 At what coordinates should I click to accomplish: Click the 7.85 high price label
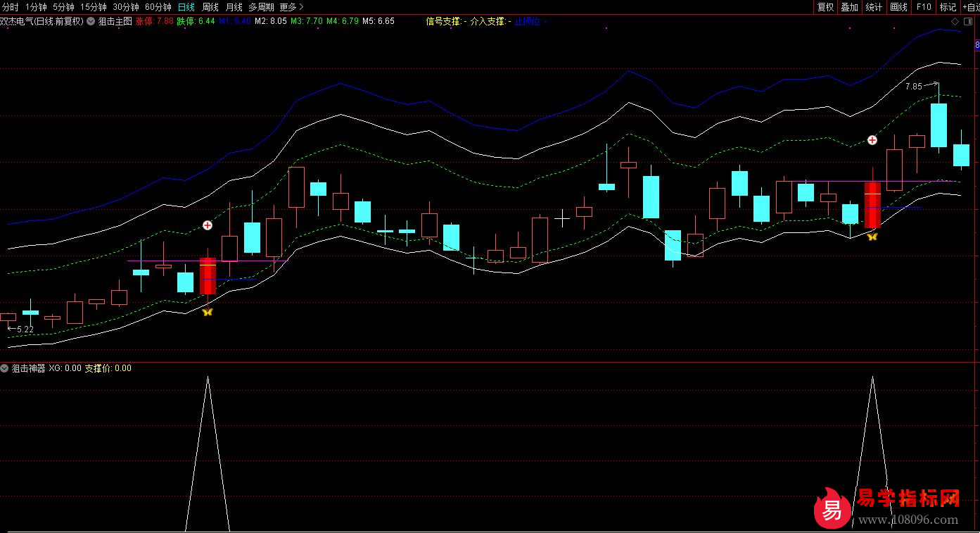913,87
